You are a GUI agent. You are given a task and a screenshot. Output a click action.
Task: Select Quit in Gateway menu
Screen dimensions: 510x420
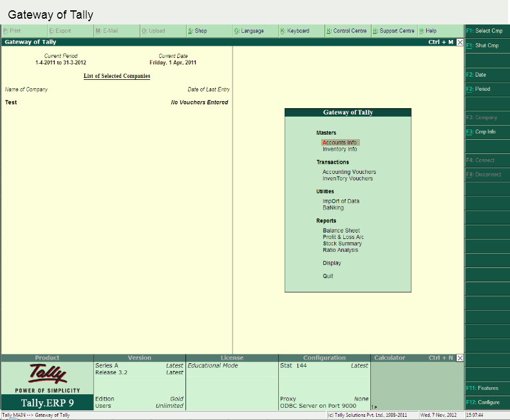(x=328, y=276)
